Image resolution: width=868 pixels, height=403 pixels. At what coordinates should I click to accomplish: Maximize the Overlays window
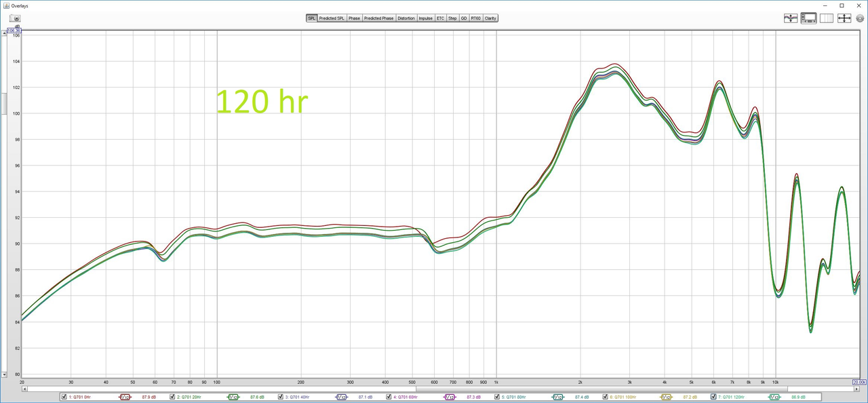842,5
